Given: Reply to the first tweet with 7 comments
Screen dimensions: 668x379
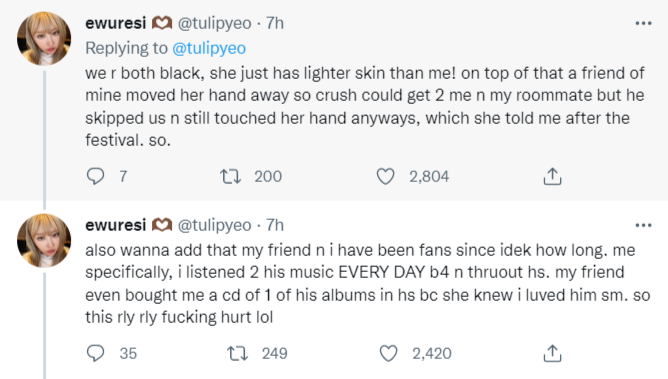Looking at the screenshot, I should coord(95,176).
